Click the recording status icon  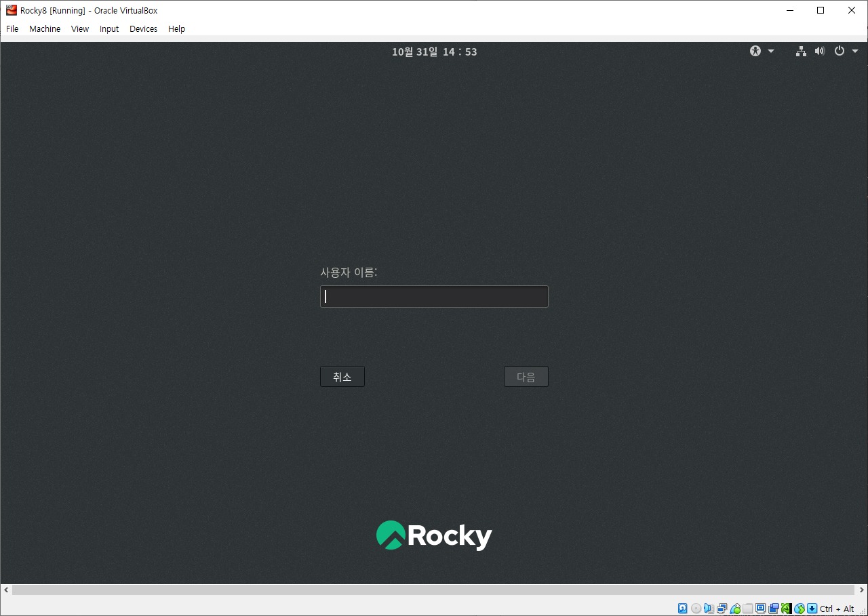point(773,609)
